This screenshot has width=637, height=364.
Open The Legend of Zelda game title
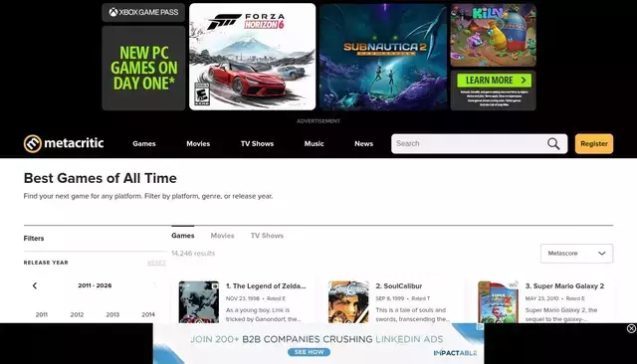click(266, 286)
